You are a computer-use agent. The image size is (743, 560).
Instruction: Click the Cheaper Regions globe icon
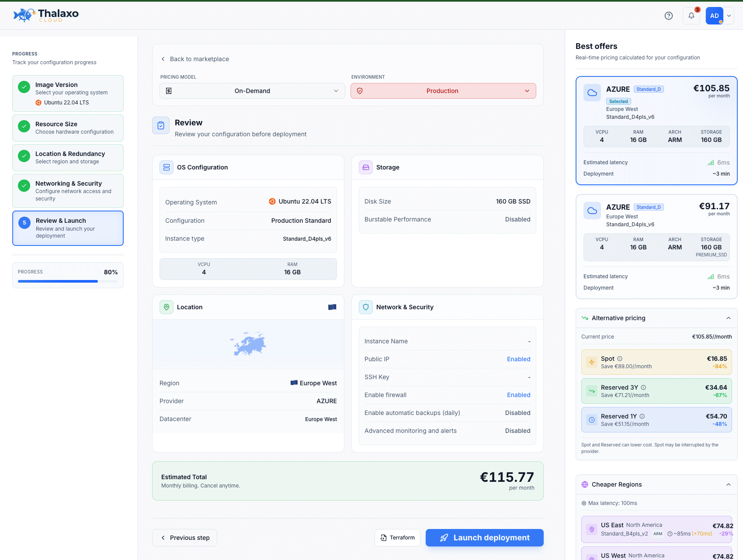click(x=585, y=484)
